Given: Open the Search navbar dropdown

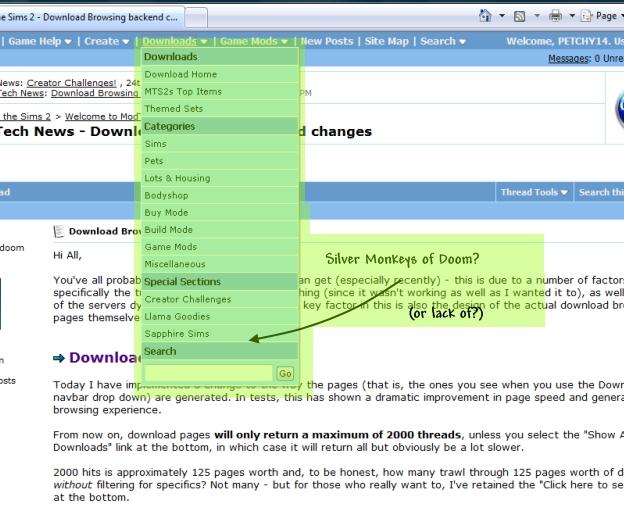Looking at the screenshot, I should (x=442, y=41).
